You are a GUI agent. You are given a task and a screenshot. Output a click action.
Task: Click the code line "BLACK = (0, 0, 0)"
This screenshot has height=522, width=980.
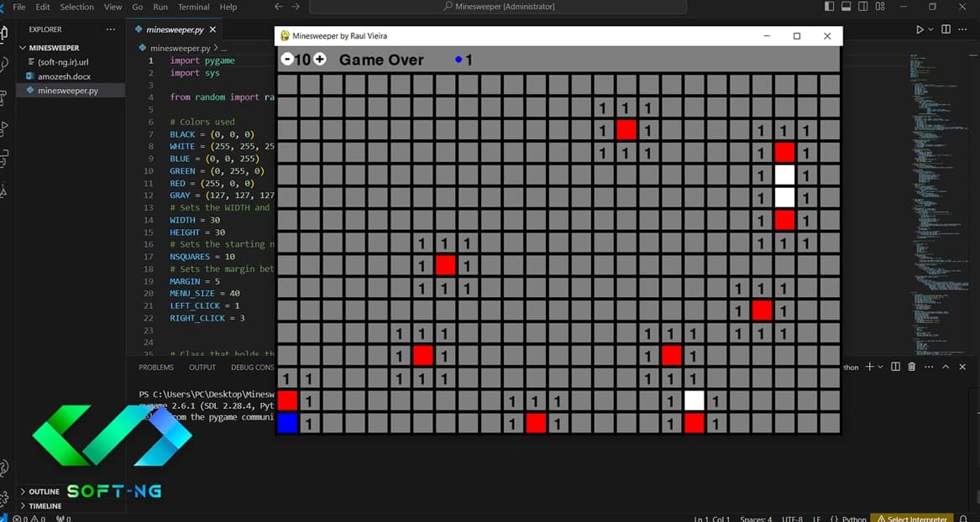(212, 134)
